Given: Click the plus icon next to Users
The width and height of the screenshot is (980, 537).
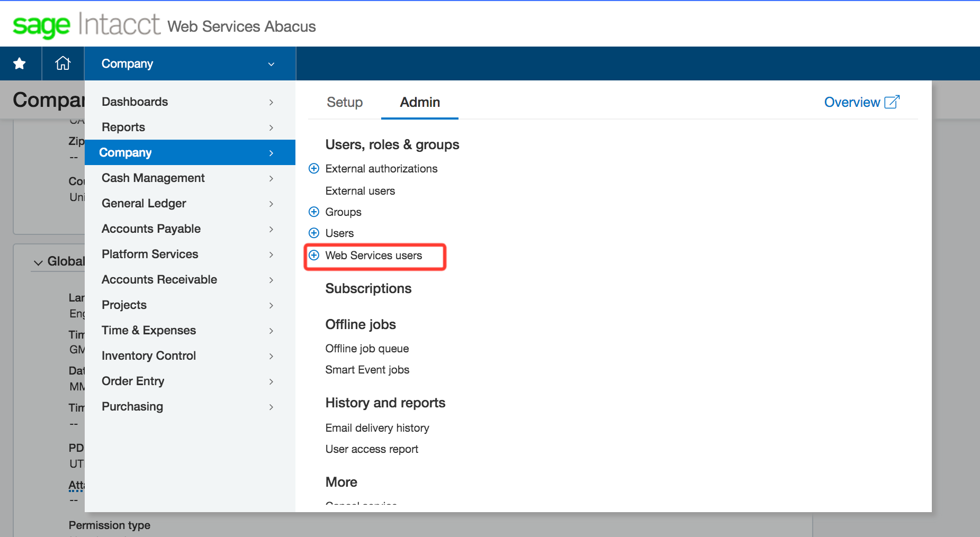Looking at the screenshot, I should (x=314, y=233).
